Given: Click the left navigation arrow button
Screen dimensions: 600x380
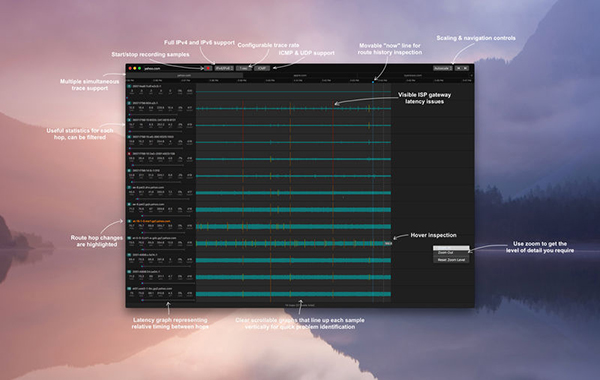Looking at the screenshot, I should pyautogui.click(x=458, y=68).
